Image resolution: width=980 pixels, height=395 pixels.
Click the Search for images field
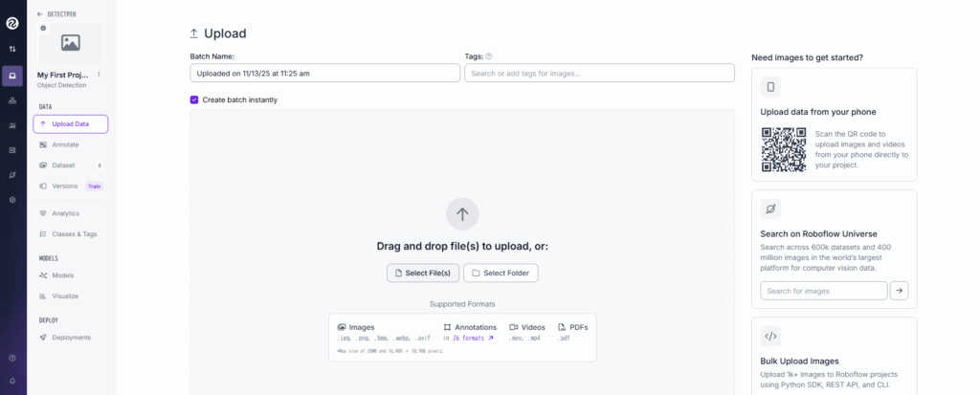[823, 291]
